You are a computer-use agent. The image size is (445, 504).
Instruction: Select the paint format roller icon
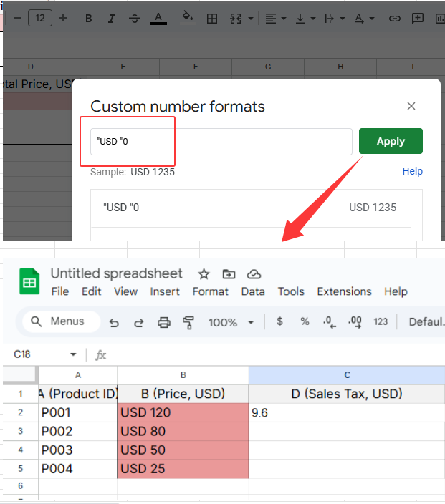(x=188, y=323)
